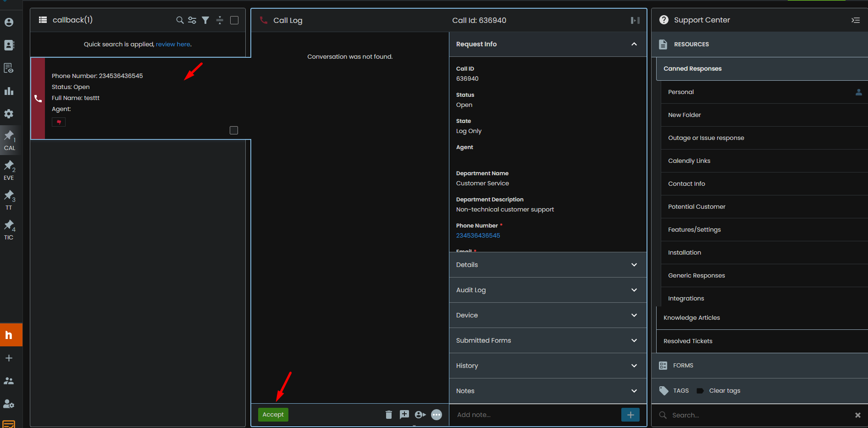Check the callback item checkbox for testtt
Image resolution: width=868 pixels, height=428 pixels.
tap(234, 130)
